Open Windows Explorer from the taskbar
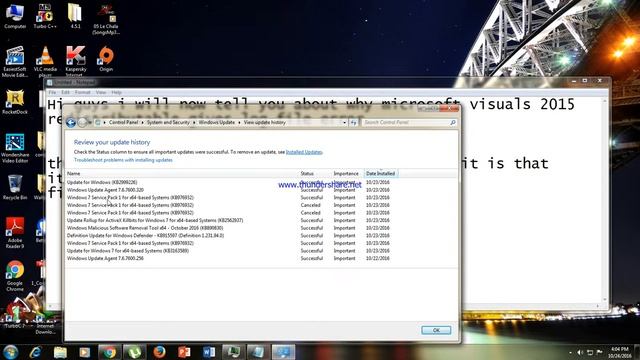The width and height of the screenshot is (640, 360). point(60,352)
